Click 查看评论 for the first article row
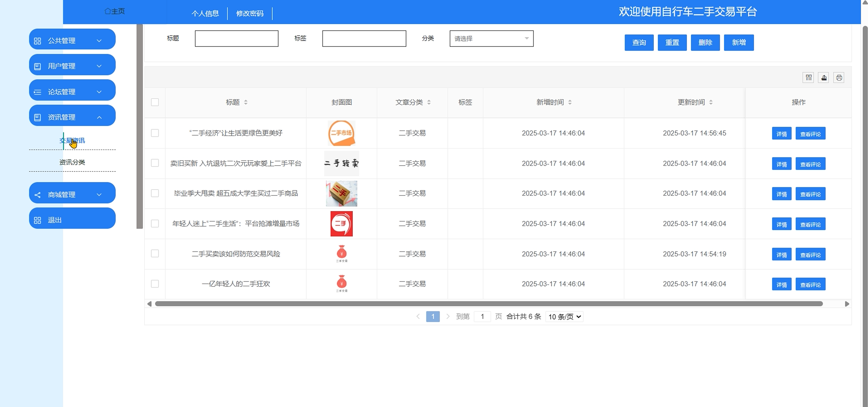 810,134
